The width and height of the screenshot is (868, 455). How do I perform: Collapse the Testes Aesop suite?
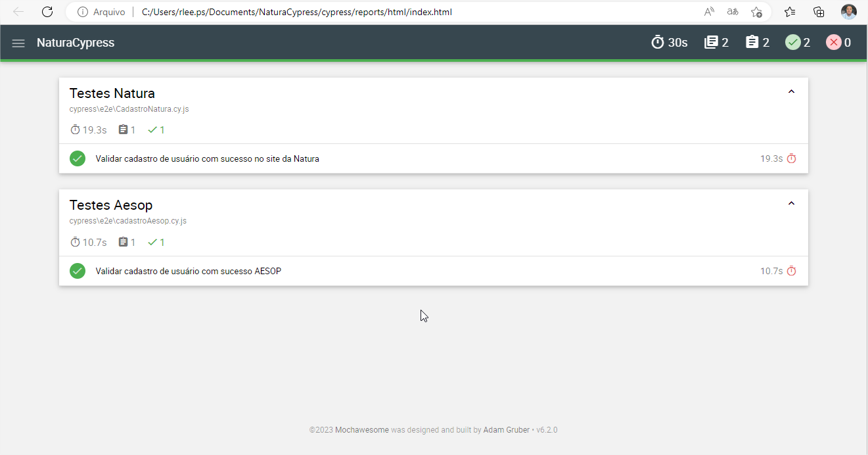point(791,204)
